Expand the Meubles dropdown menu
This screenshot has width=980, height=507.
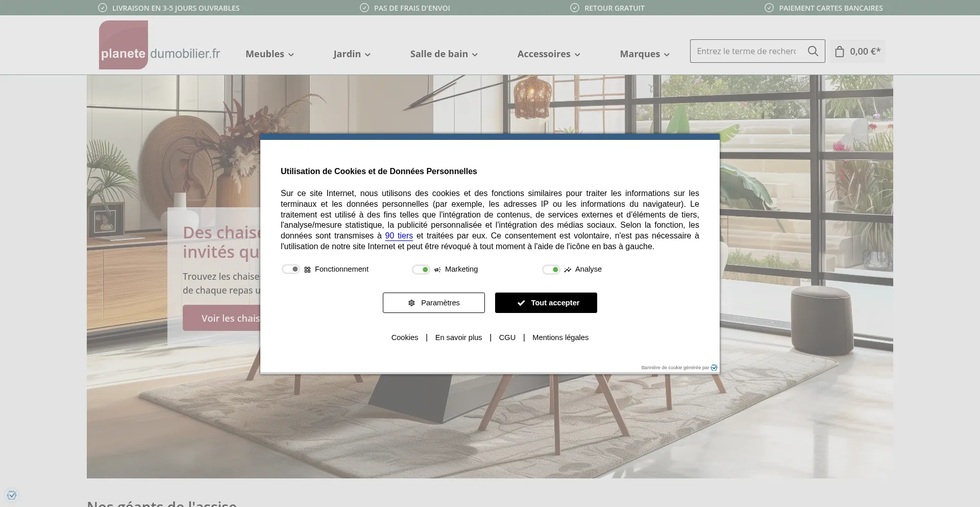[269, 54]
